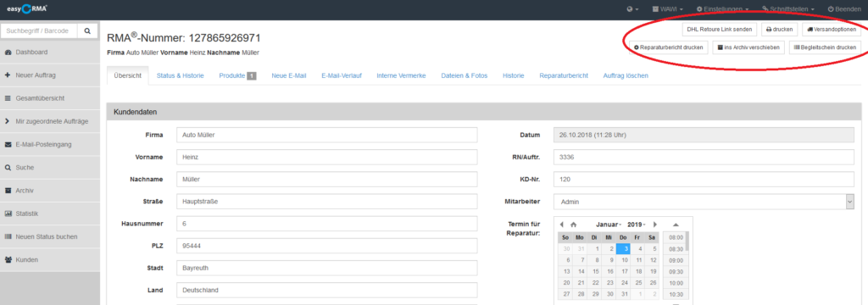Click time list up arrow
The image size is (868, 305).
(676, 225)
